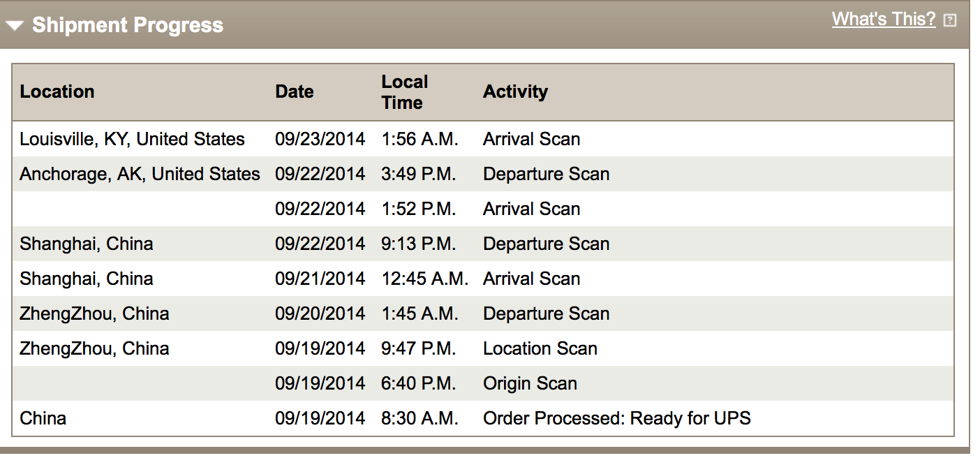This screenshot has width=980, height=458.
Task: Click the Shanghai Departure Scan activity text
Action: (x=547, y=244)
